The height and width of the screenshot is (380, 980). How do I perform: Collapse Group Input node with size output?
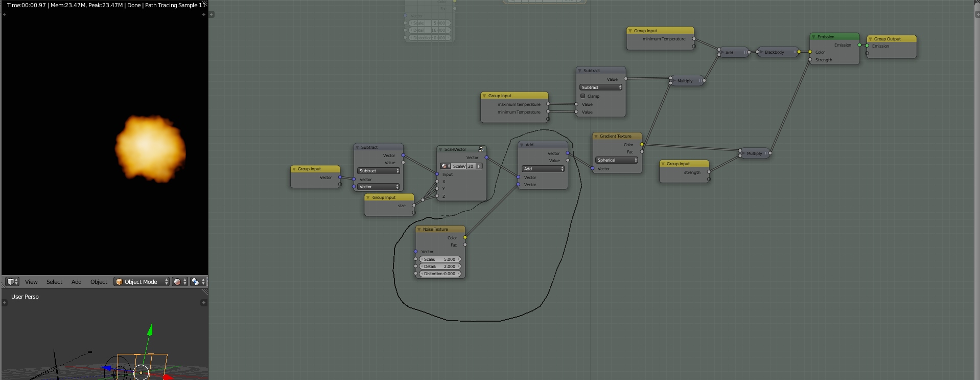pyautogui.click(x=368, y=197)
